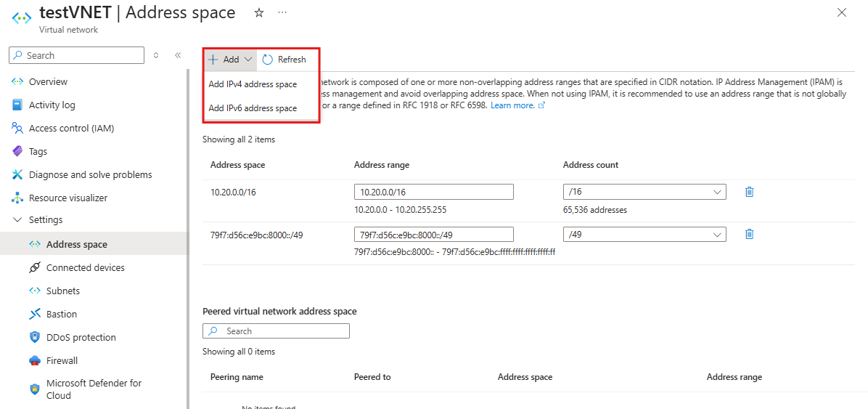Screen dimensions: 868x409
Task: Edit the 79f7:d56c:e9bc:8000::/49 address range field
Action: point(434,235)
